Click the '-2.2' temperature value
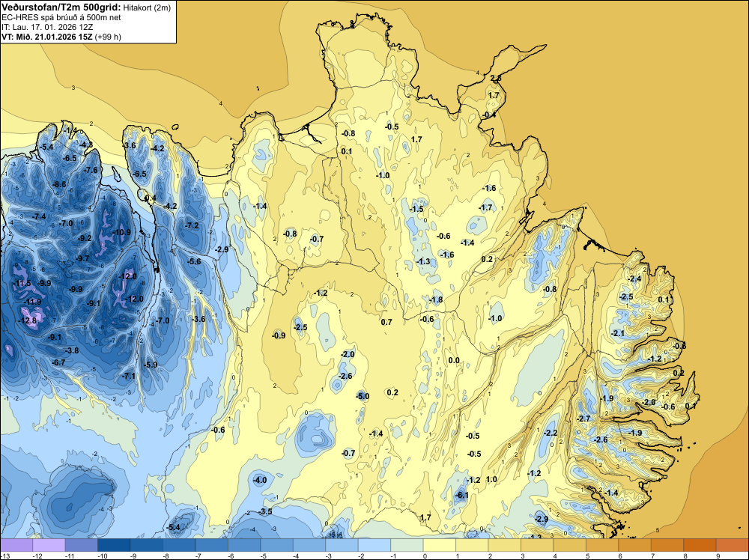 point(551,433)
